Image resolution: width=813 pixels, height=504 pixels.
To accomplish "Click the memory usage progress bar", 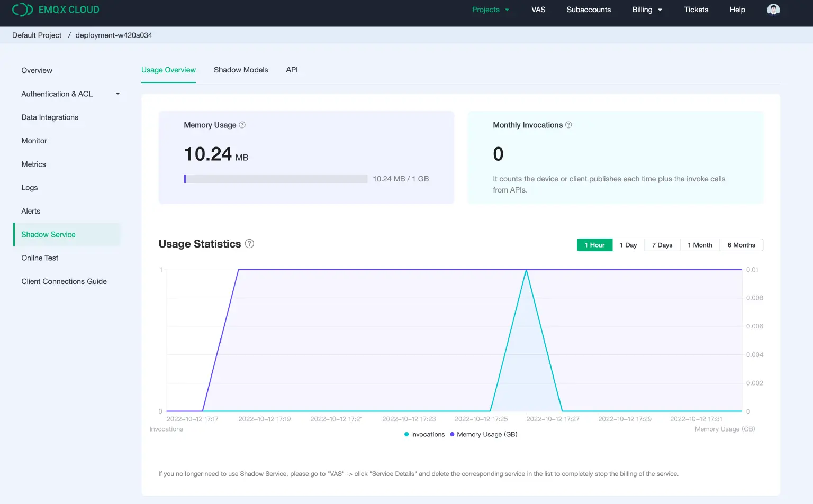I will coord(275,179).
